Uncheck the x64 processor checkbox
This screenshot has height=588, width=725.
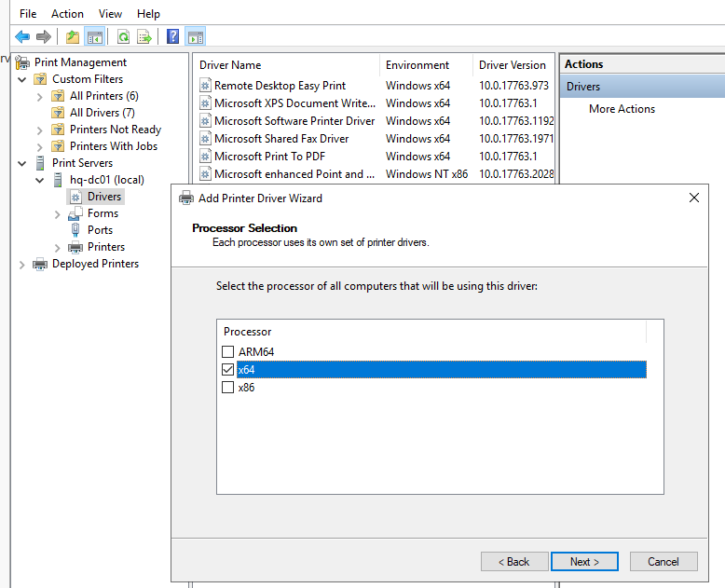coord(228,370)
